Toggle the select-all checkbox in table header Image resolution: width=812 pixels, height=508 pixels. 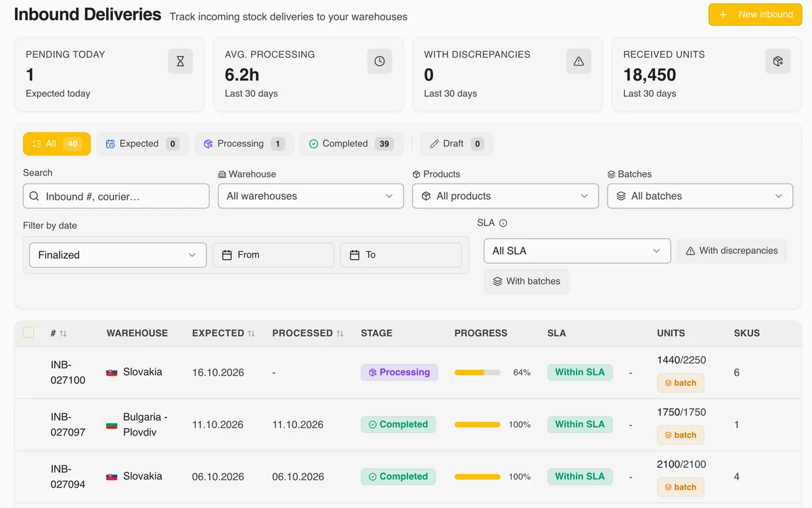coord(28,332)
